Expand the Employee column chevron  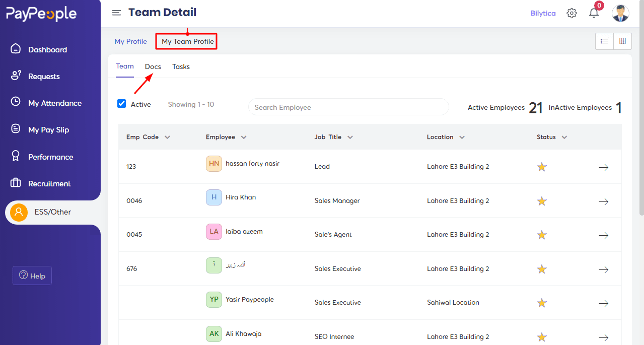(244, 137)
